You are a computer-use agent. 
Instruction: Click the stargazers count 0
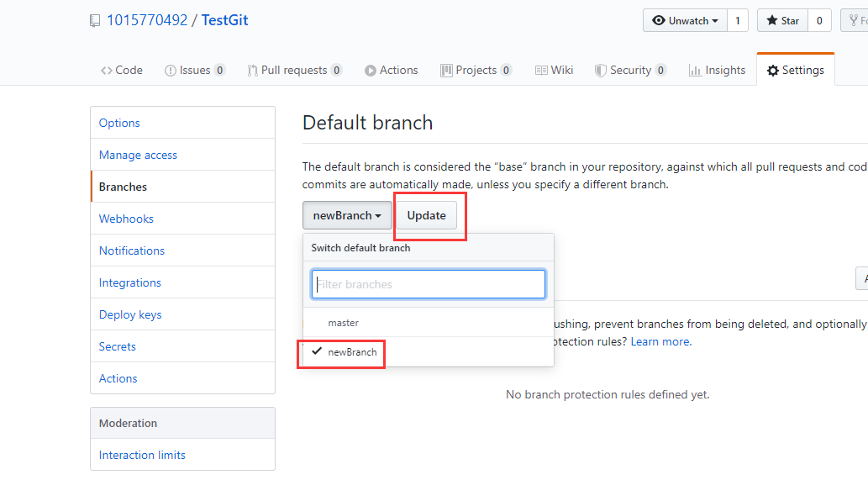click(x=819, y=20)
